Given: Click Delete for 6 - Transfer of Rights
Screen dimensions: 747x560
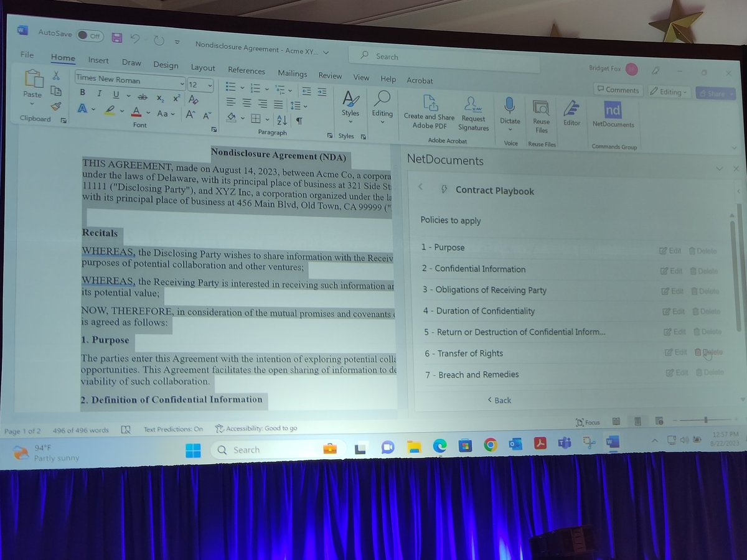Looking at the screenshot, I should [708, 352].
